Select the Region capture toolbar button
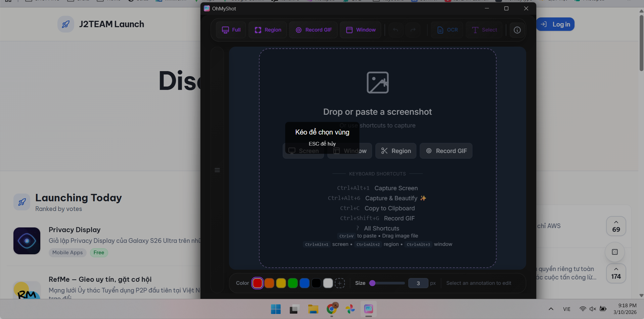Viewport: 644px width, 319px height. coord(268,30)
